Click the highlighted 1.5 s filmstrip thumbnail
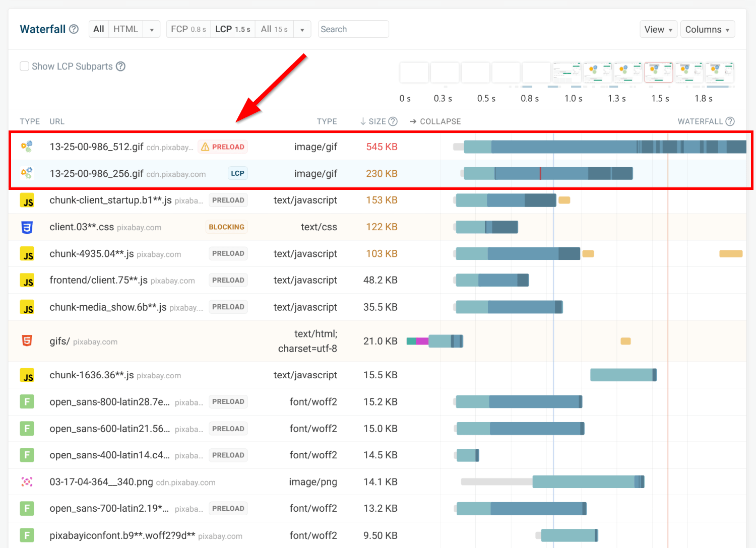The height and width of the screenshot is (548, 756). click(x=658, y=73)
